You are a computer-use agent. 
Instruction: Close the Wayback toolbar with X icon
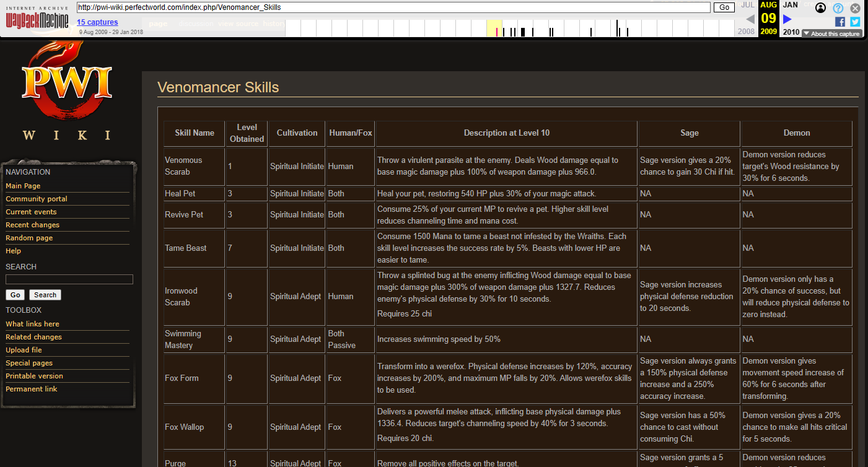click(855, 8)
